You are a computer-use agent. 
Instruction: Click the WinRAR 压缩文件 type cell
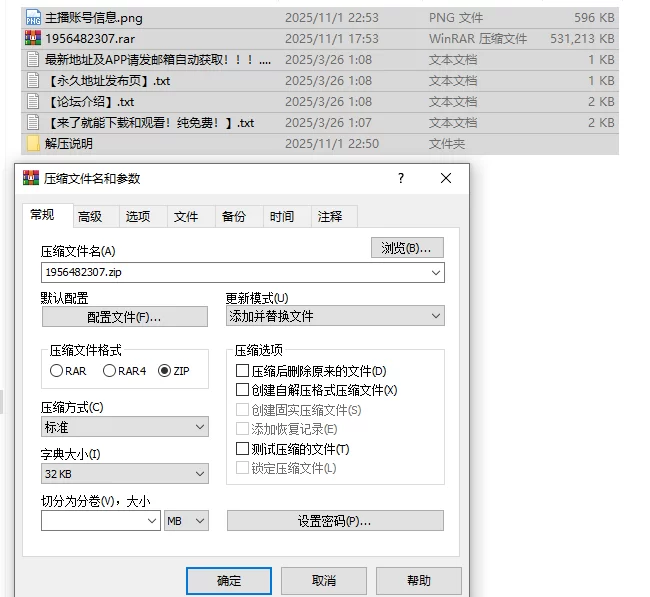478,39
